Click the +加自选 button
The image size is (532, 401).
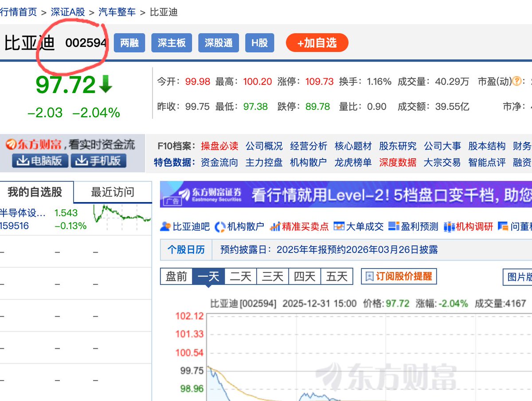click(317, 43)
